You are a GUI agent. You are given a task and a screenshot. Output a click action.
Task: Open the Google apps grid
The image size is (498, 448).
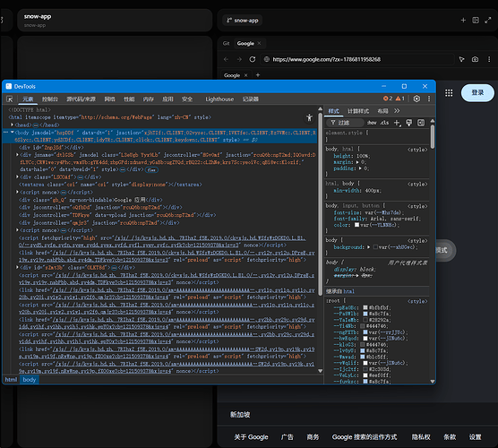[x=449, y=93]
